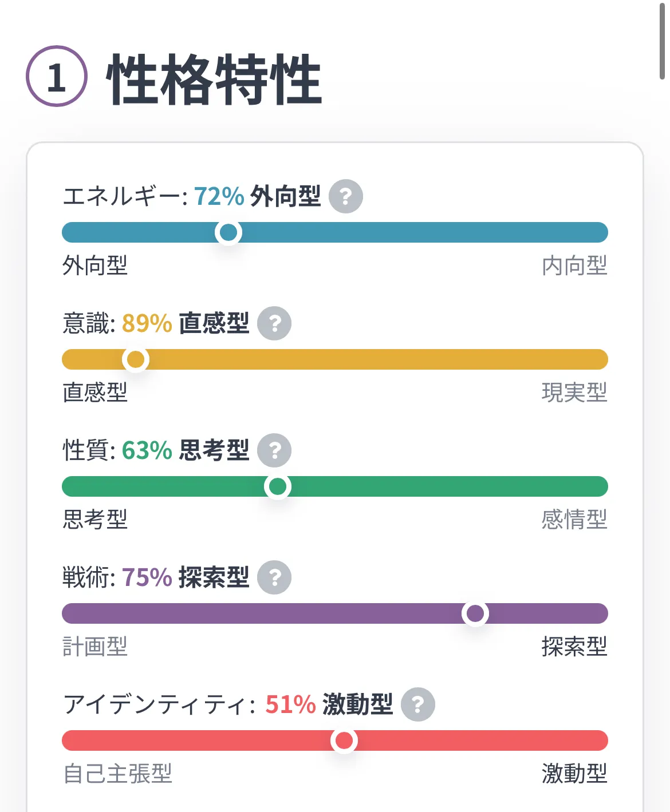670x812 pixels.
Task: Click the 72% value in the エネルギー row
Action: click(219, 196)
